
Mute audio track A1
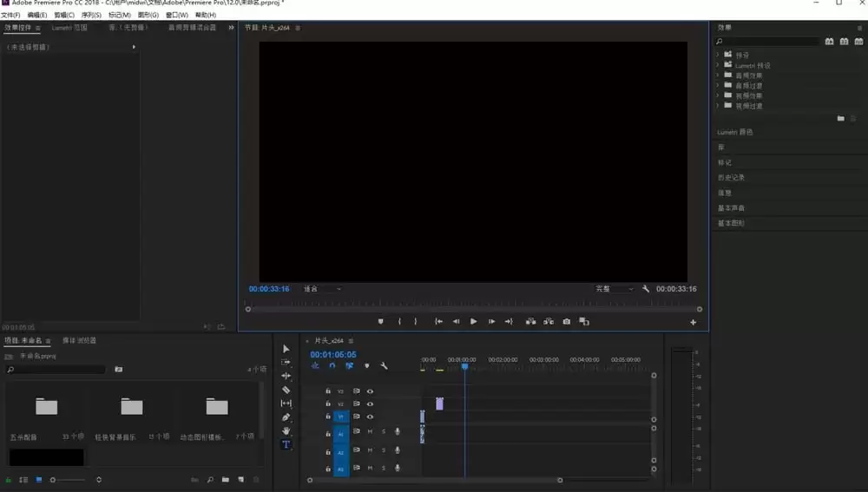pyautogui.click(x=370, y=431)
